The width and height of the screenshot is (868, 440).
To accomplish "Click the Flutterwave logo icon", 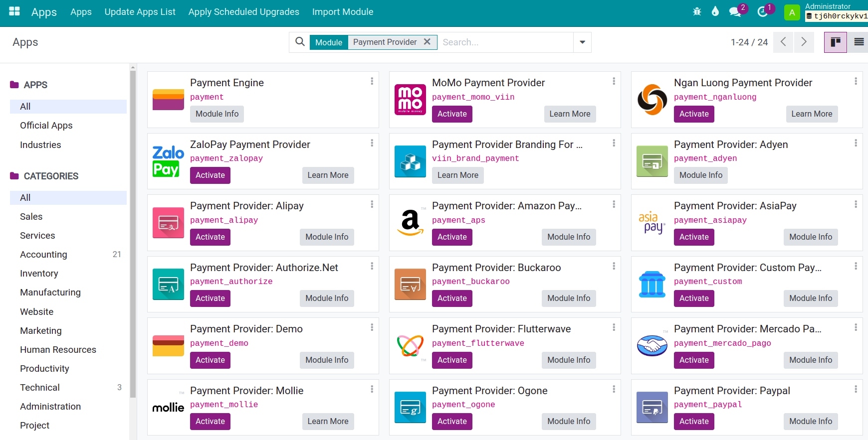I will (x=410, y=346).
